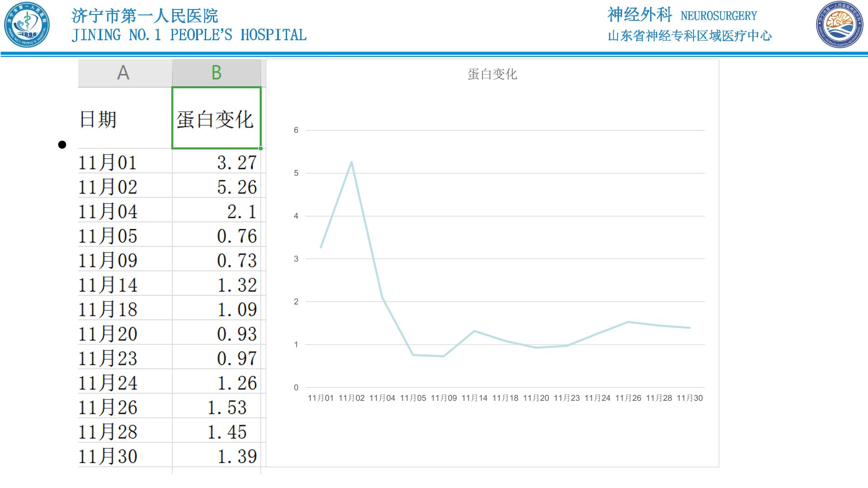The width and height of the screenshot is (868, 488).
Task: Click the 蛋白变化 header cell in column B
Action: tap(217, 118)
